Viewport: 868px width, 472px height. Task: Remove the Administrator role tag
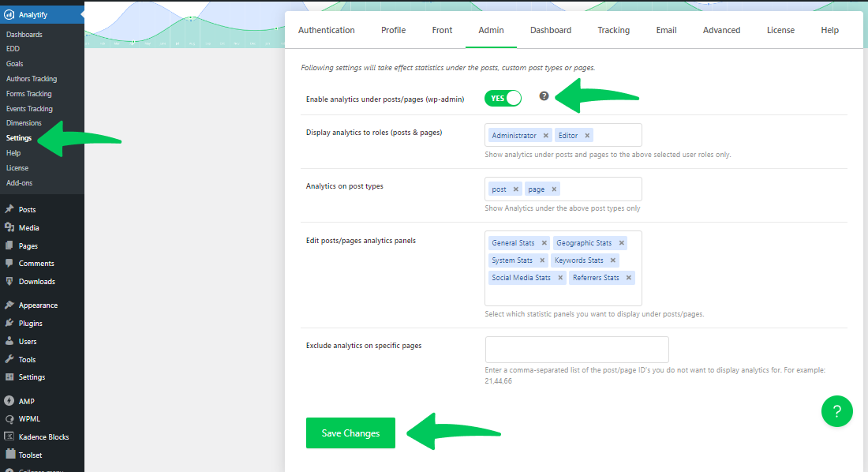[x=546, y=135]
